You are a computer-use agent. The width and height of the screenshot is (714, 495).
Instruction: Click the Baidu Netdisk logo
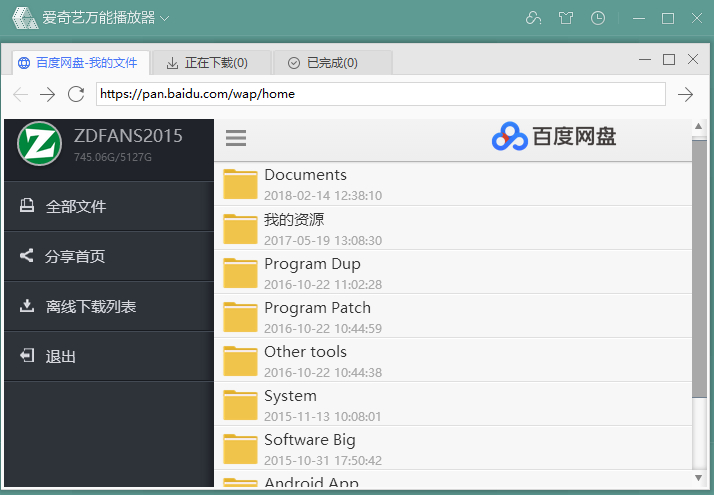[554, 137]
